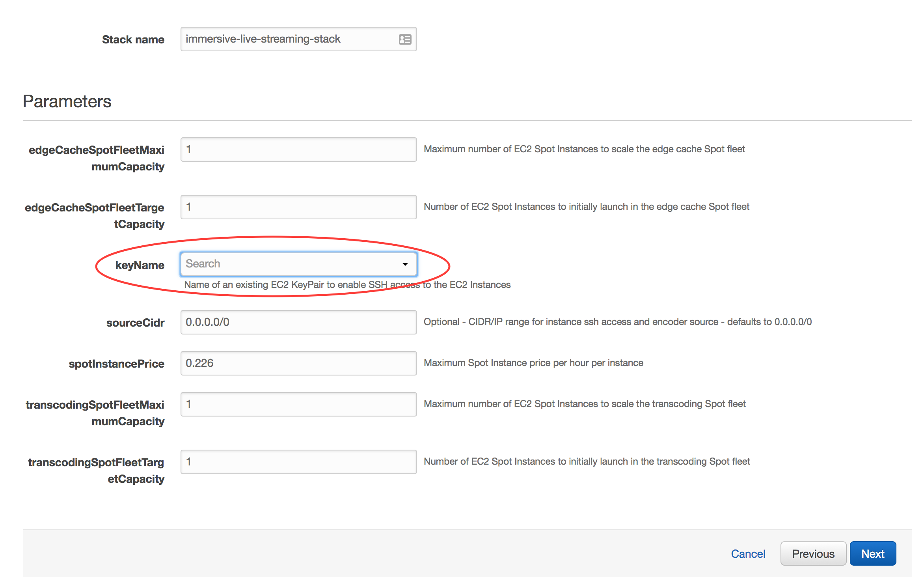Click the sourceCidr label

point(135,323)
